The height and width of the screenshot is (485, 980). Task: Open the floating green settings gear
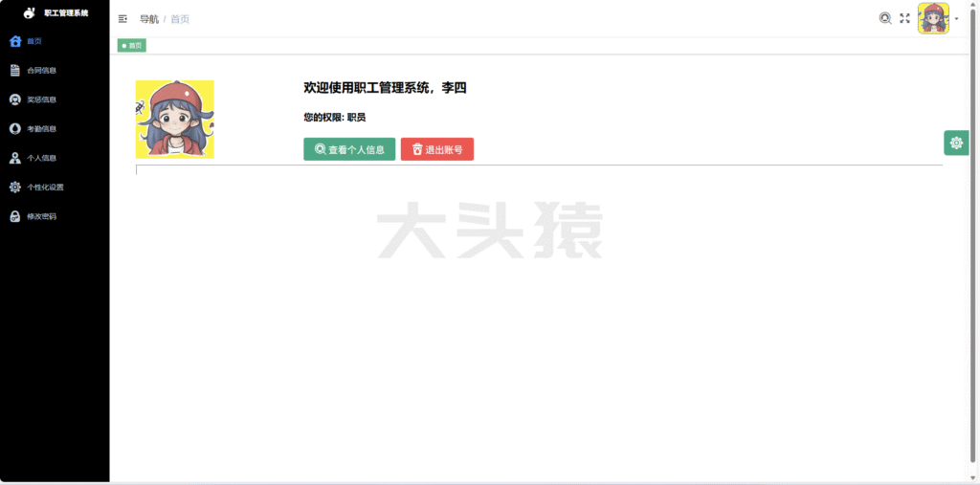click(x=956, y=143)
